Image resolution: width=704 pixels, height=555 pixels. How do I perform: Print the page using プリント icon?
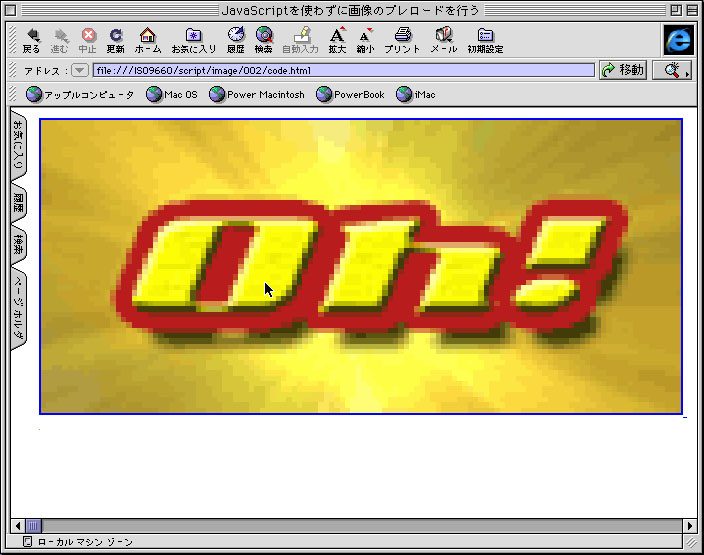[402, 36]
